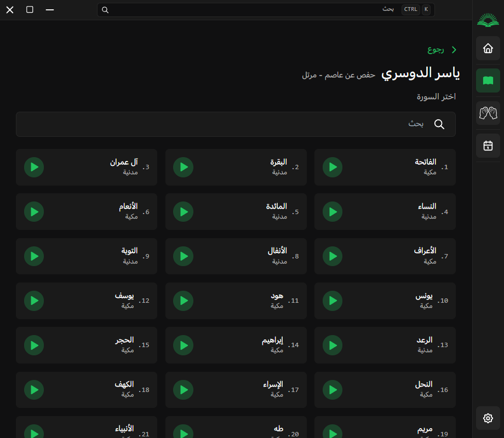Open the praying hands supplications section
The image size is (504, 438).
tap(488, 113)
